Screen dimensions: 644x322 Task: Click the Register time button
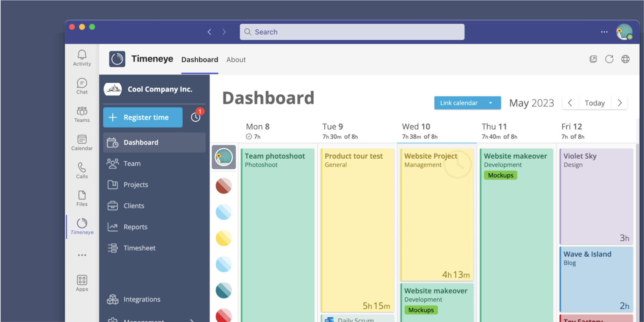pyautogui.click(x=143, y=117)
